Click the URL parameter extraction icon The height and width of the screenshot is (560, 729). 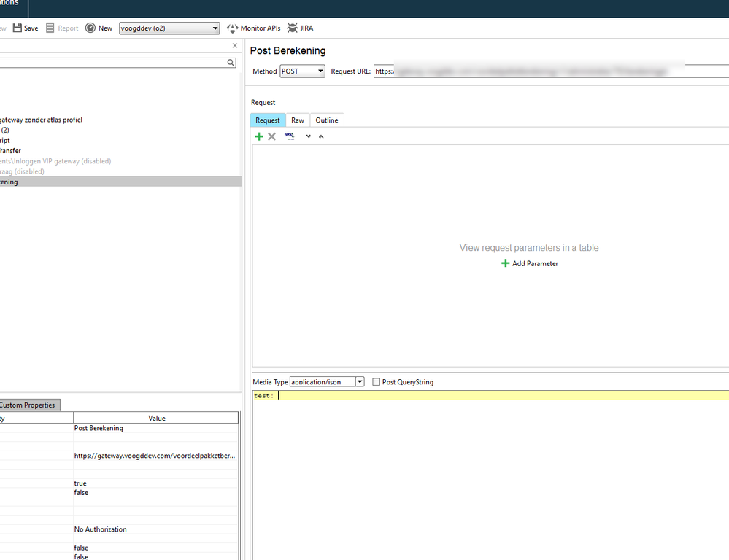coord(290,136)
